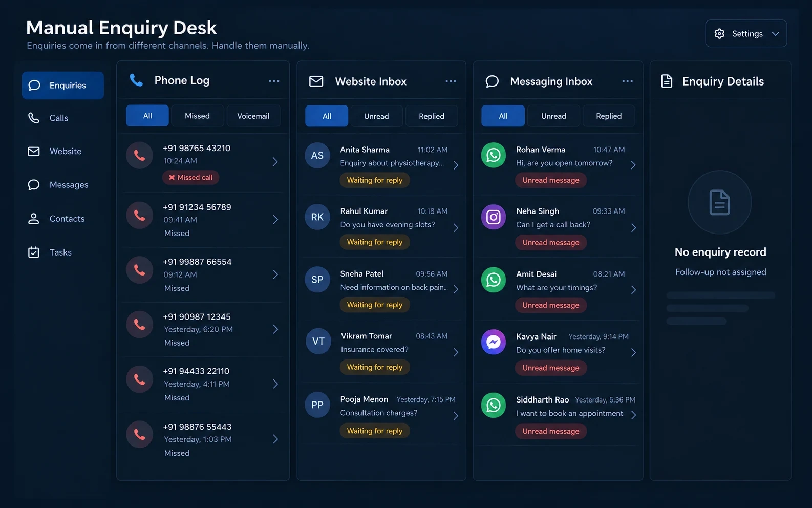The height and width of the screenshot is (508, 812).
Task: Open Anita Sharma enquiry chevron
Action: (456, 165)
